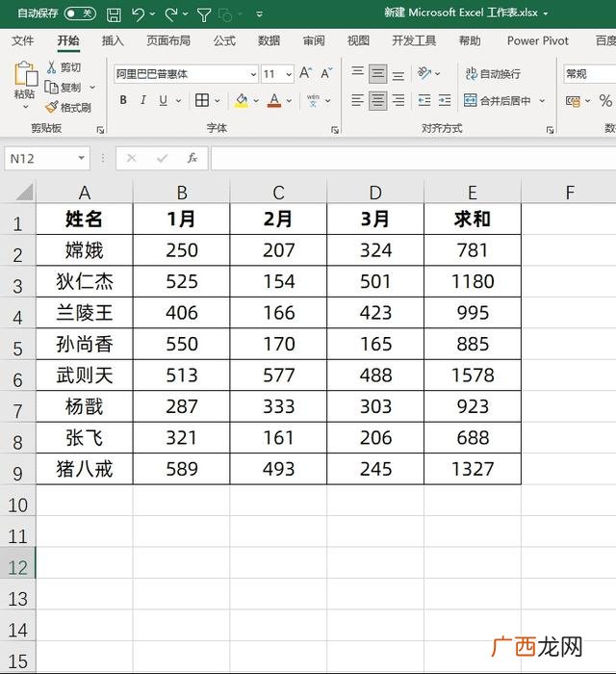Click the Percent Style icon
Viewport: 616px width, 674px height.
[605, 100]
